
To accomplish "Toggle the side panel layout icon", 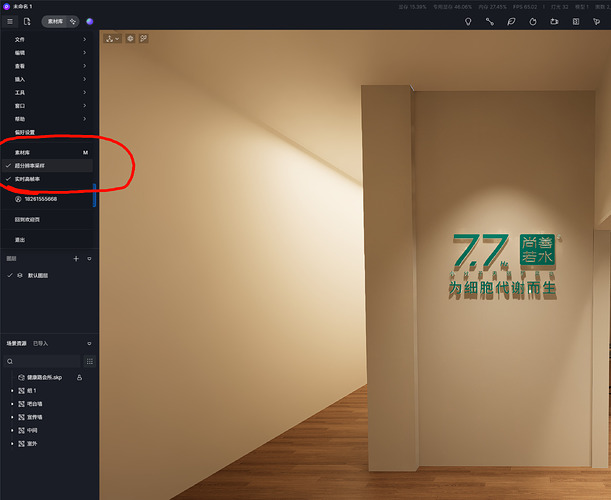I will tap(576, 21).
